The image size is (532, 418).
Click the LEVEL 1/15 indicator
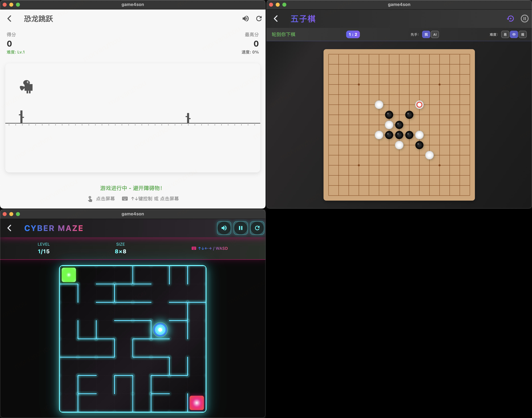coord(43,248)
